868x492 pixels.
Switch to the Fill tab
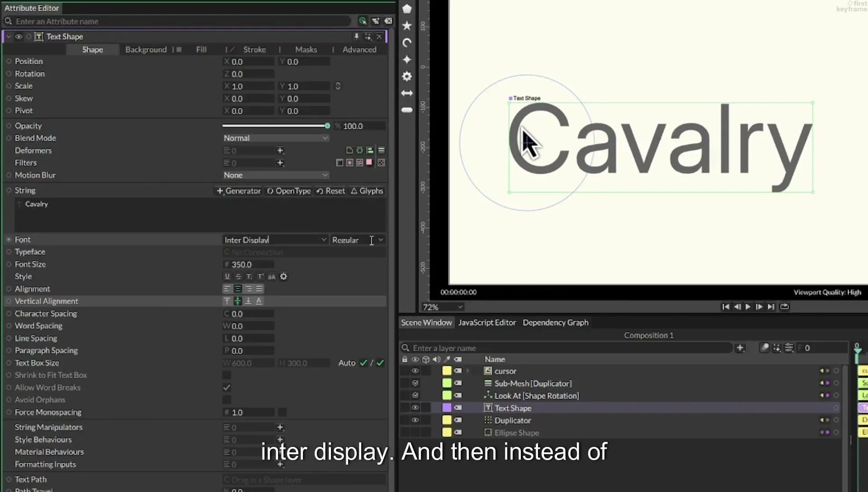pyautogui.click(x=201, y=49)
